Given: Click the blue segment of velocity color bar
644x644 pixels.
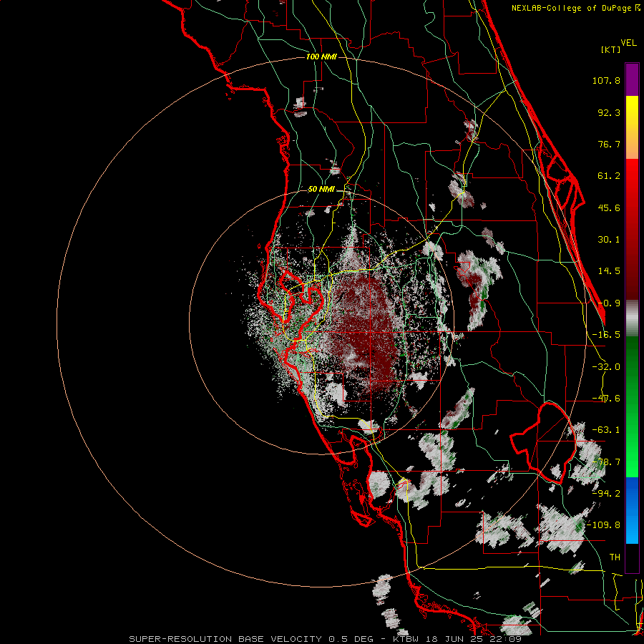Looking at the screenshot, I should click(x=632, y=510).
